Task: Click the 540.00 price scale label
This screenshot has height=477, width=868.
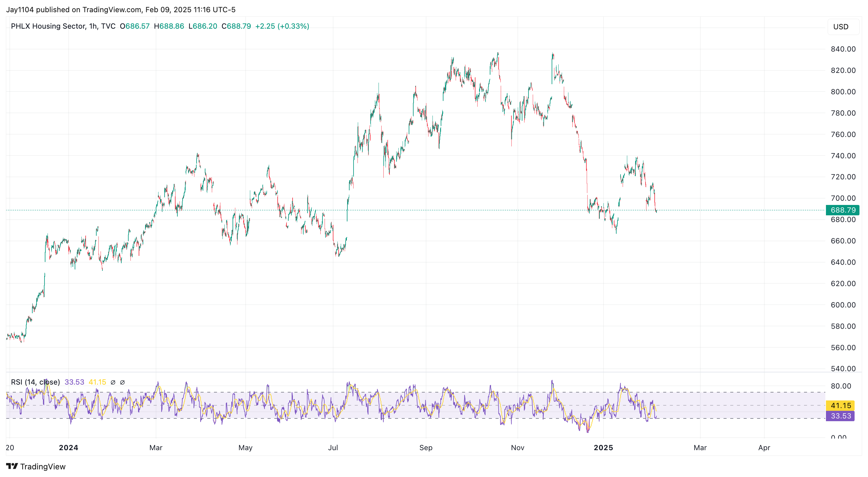Action: click(x=843, y=369)
